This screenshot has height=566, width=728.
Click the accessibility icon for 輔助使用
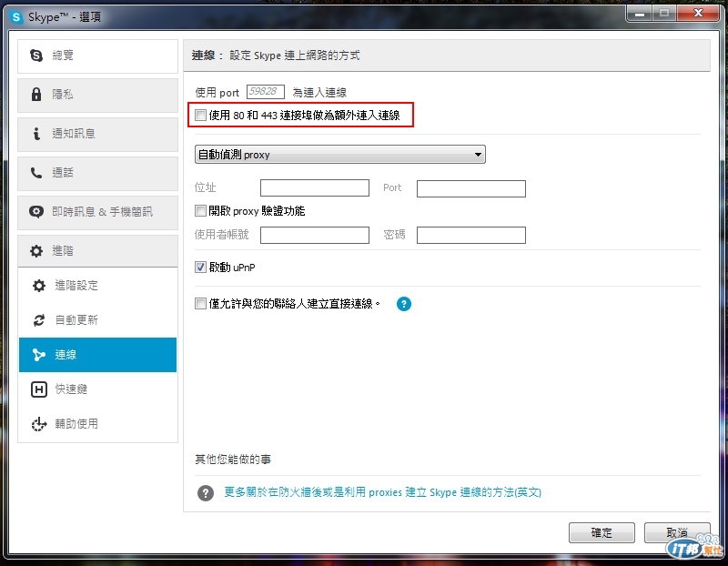39,424
